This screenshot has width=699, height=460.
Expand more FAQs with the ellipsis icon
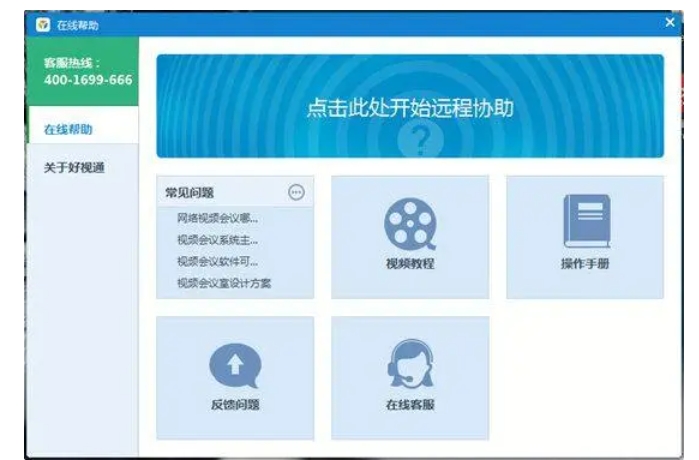(x=296, y=192)
